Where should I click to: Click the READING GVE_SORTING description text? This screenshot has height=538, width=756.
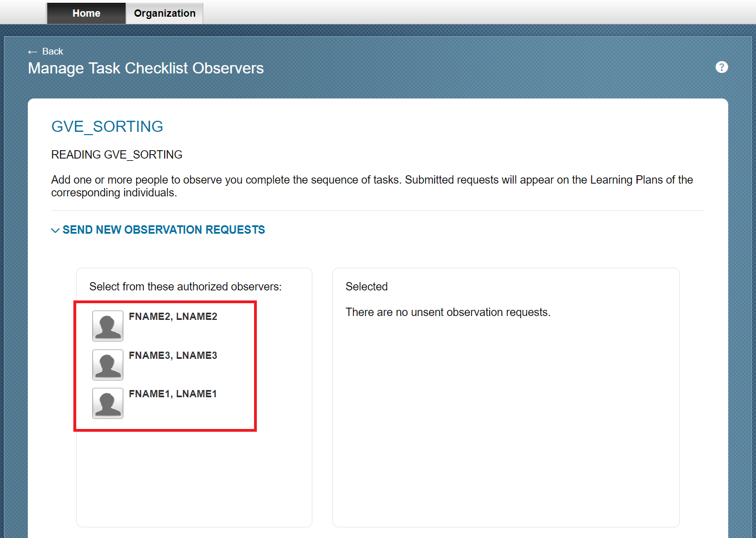[117, 155]
